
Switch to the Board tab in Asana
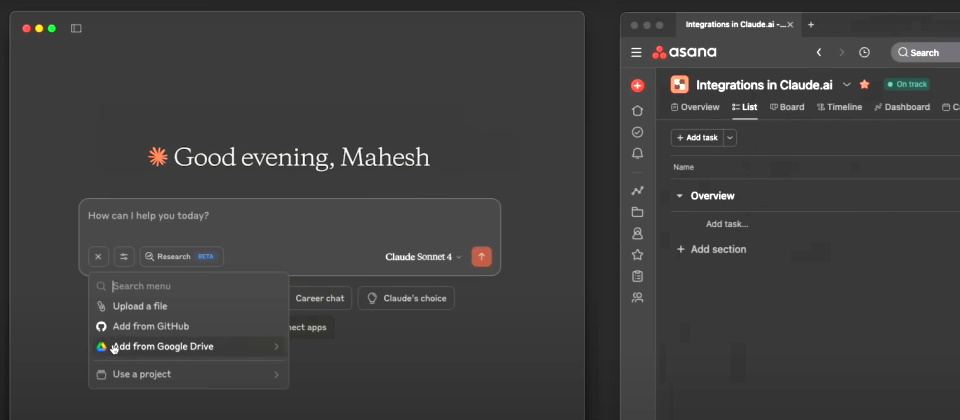pos(787,107)
